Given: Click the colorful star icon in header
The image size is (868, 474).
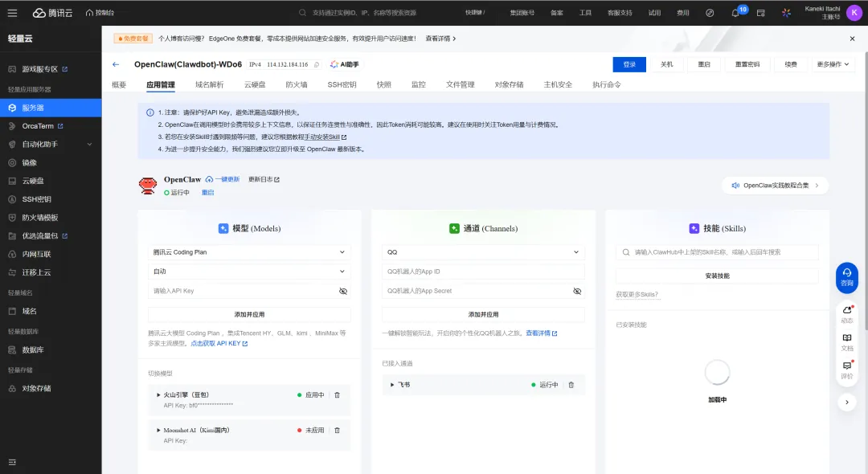Looking at the screenshot, I should 786,13.
